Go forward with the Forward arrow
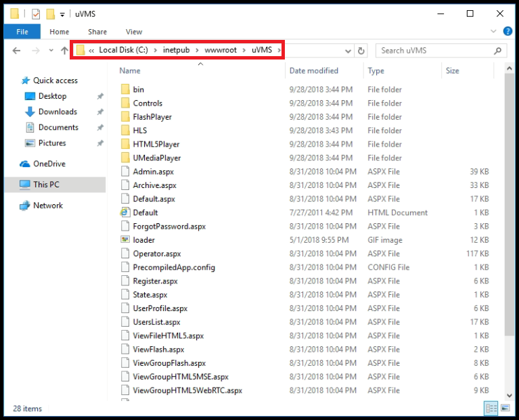This screenshot has height=420, width=519. click(35, 51)
